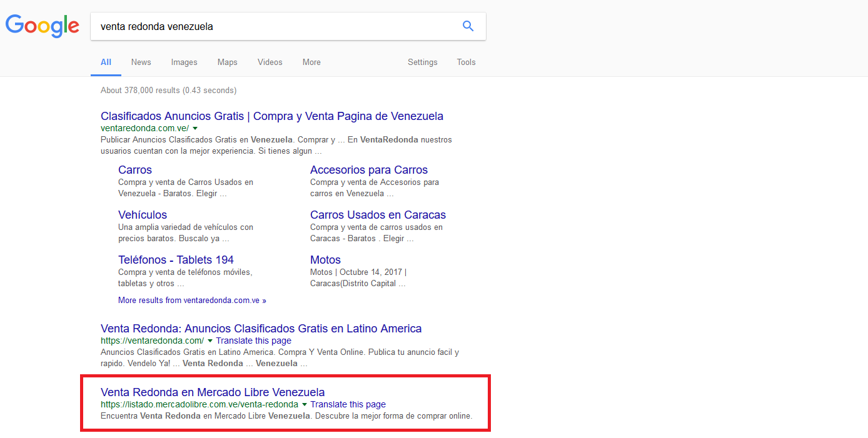Screen dimensions: 868x438
Task: Open the Vehículos sitelink
Action: coord(143,215)
